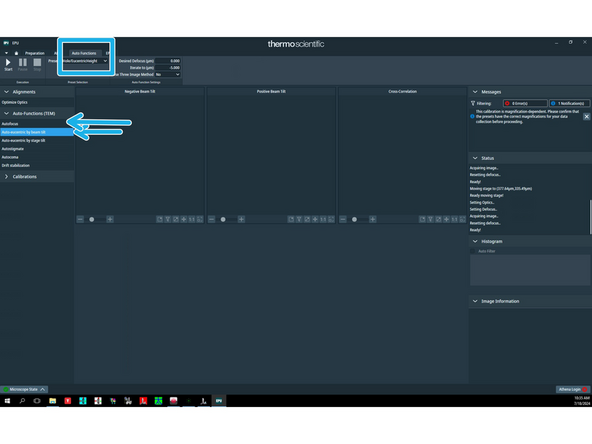Select Auto-eucentric by stage tilt

[37, 140]
